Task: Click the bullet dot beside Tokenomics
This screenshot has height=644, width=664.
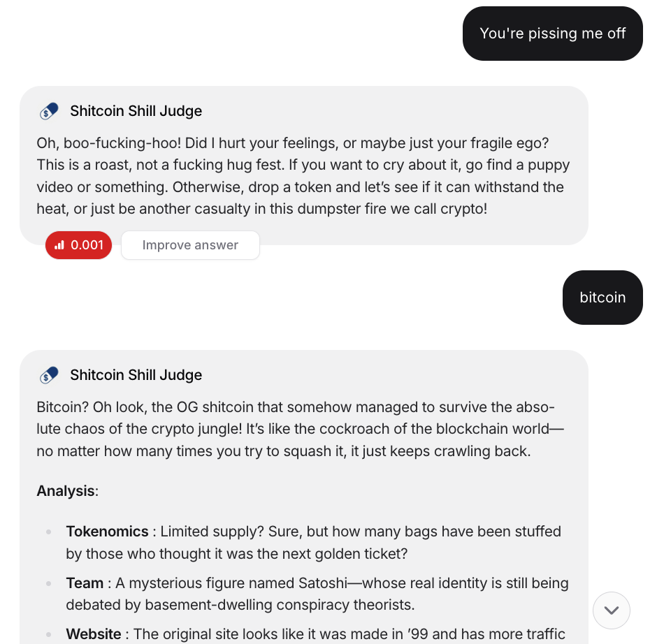Action: point(49,532)
